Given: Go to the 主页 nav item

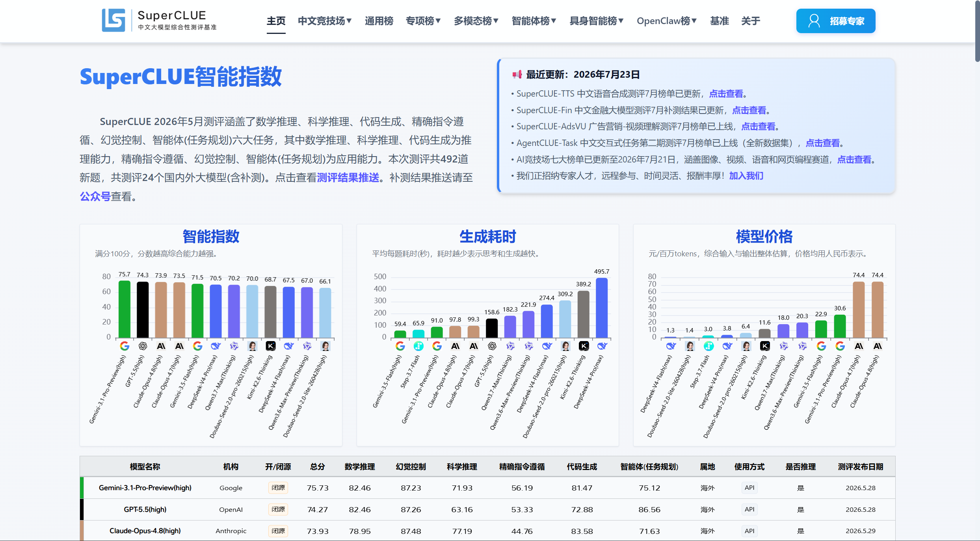Looking at the screenshot, I should [276, 21].
